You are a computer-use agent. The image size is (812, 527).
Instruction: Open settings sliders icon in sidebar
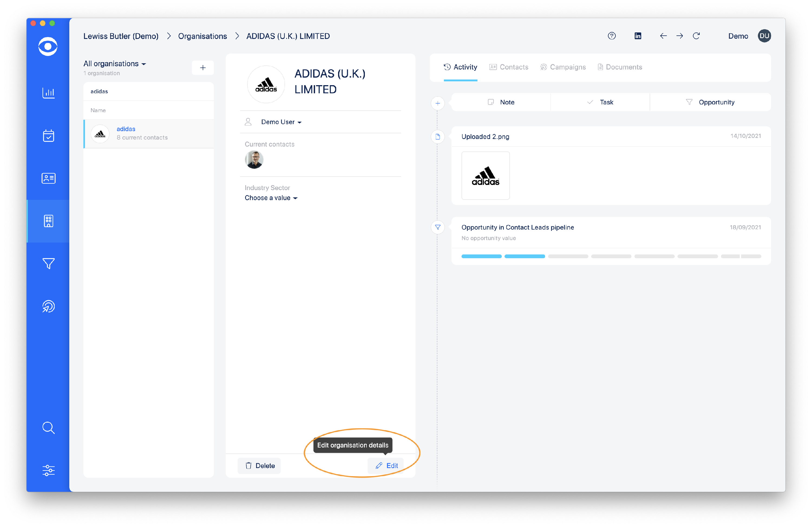point(48,470)
